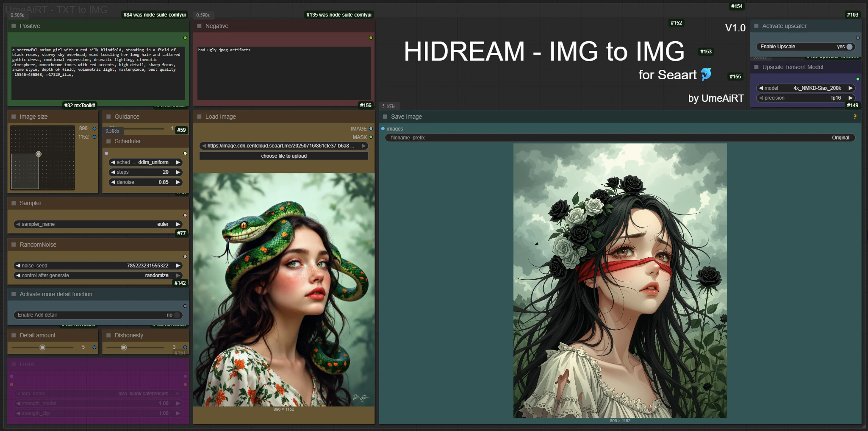The height and width of the screenshot is (431, 868).
Task: Click the Scheduler node collapse dot
Action: click(x=109, y=141)
